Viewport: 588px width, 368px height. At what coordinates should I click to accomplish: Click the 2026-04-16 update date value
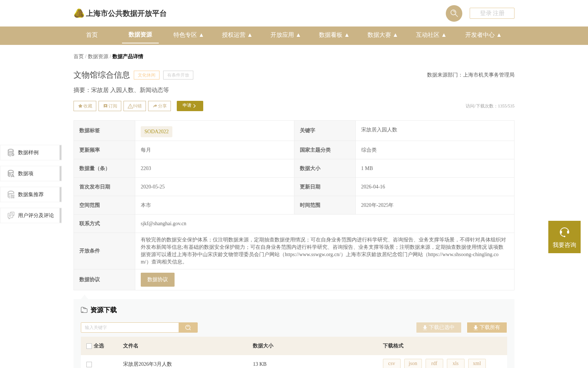(373, 187)
